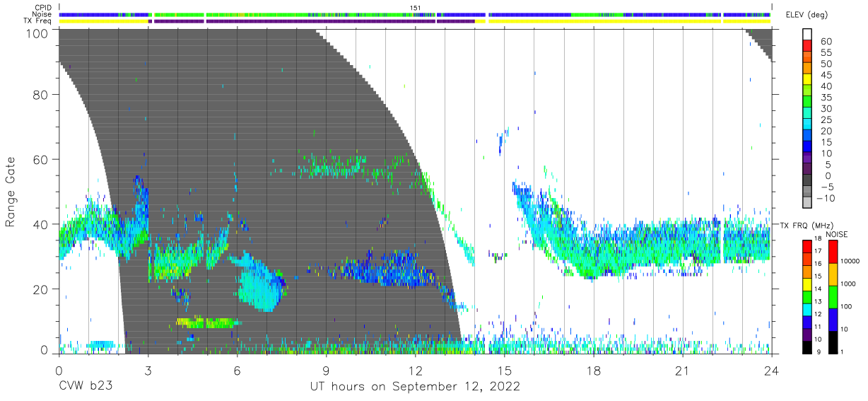Click the 'CPID' row label
Screen dimensions: 868x401
tap(44, 8)
